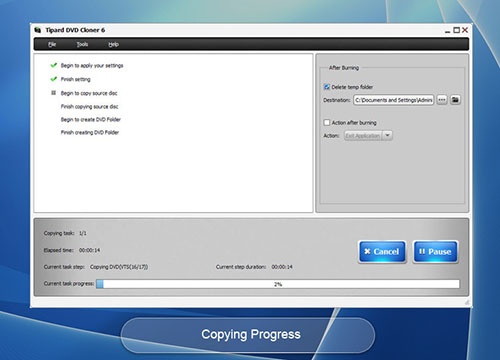Click the Current step duration value
The width and height of the screenshot is (500, 360).
[282, 267]
